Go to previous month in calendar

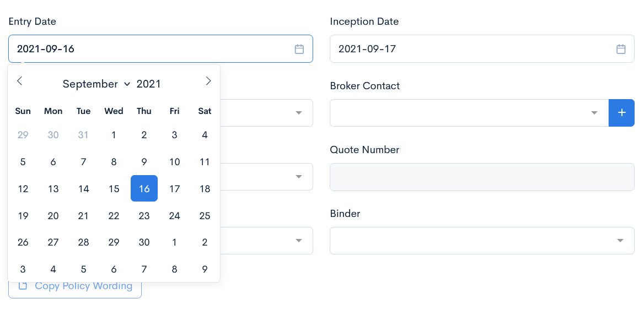point(20,81)
